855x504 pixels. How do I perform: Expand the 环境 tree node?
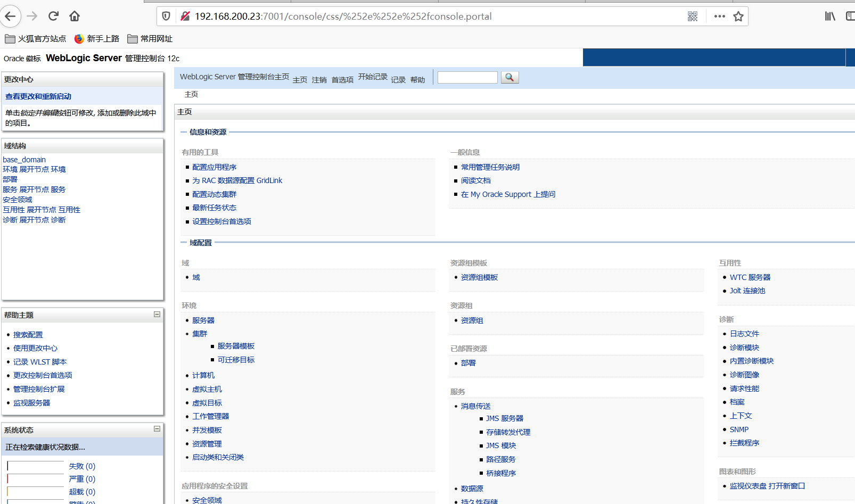point(34,169)
